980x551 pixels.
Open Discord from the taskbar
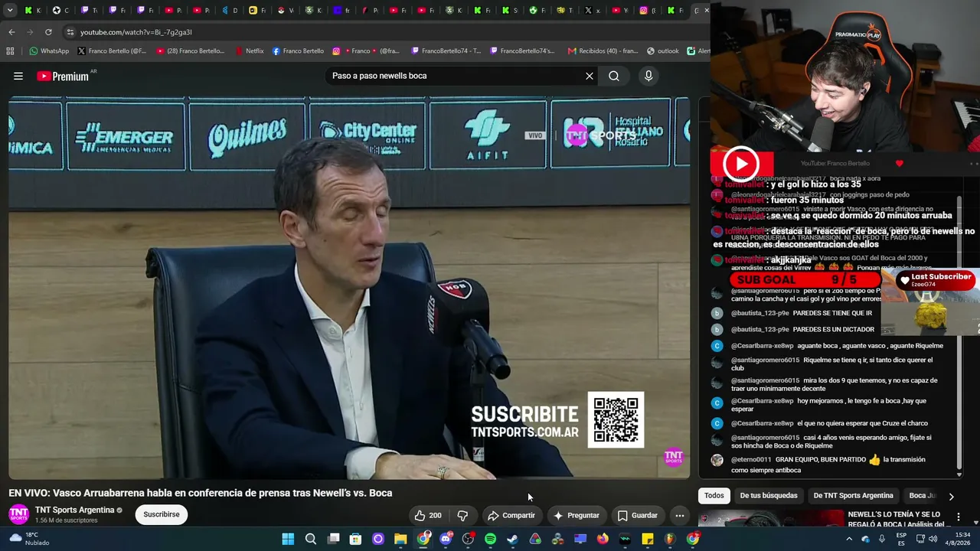(446, 539)
